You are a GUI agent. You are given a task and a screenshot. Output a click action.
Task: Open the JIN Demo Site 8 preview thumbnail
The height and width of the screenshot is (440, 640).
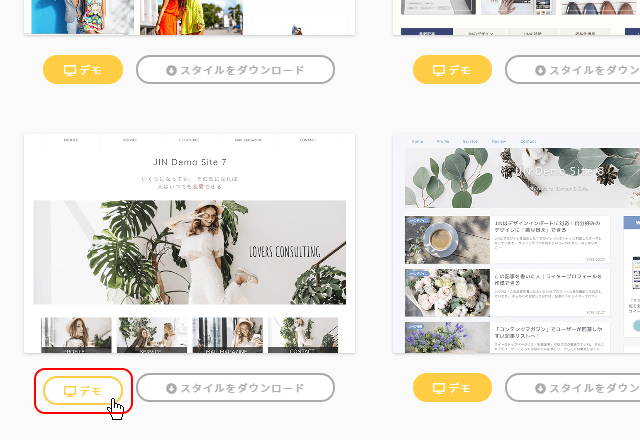pyautogui.click(x=516, y=243)
